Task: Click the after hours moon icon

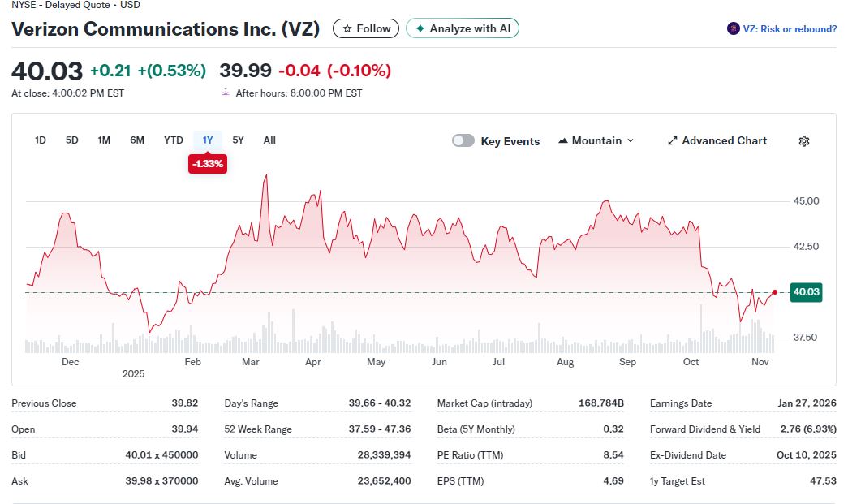Action: pyautogui.click(x=226, y=93)
